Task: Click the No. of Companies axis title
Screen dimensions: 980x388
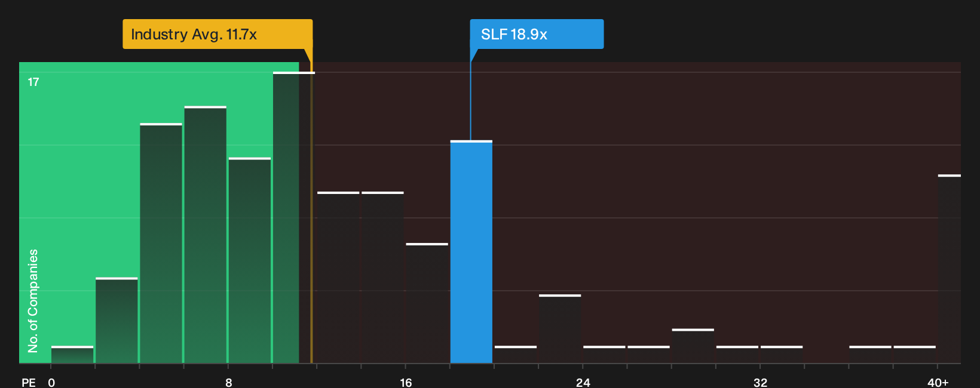Action: coord(33,300)
